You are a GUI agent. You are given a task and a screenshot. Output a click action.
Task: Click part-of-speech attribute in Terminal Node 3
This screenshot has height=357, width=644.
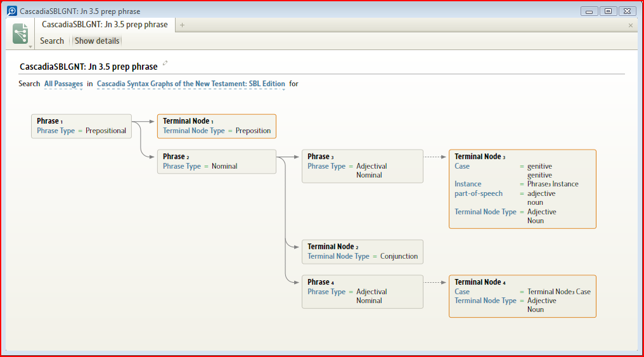(x=479, y=193)
